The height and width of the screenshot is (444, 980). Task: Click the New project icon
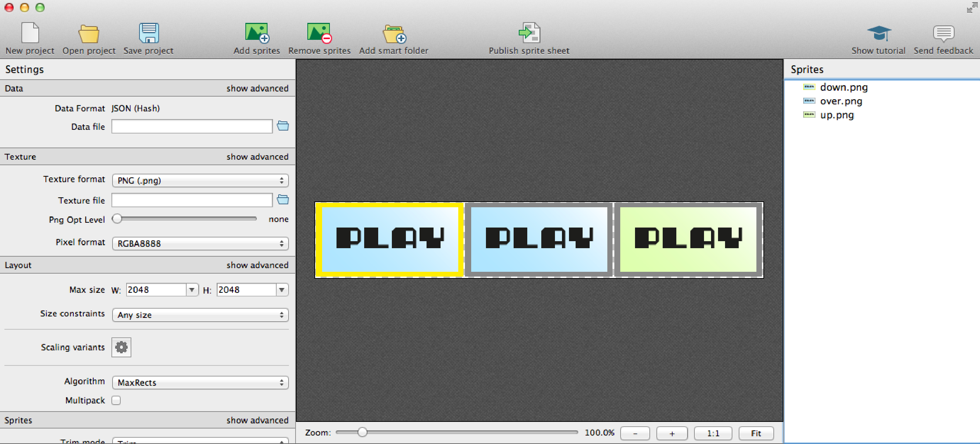(30, 33)
